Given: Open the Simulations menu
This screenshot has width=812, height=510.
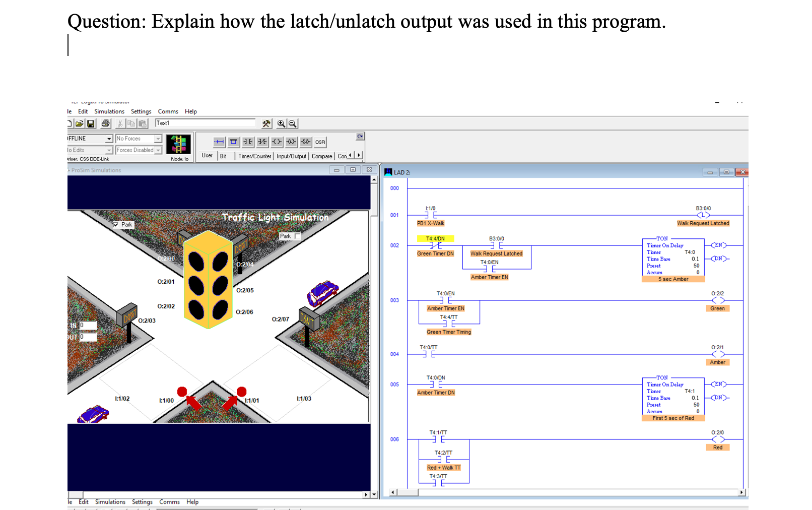Looking at the screenshot, I should pos(109,111).
